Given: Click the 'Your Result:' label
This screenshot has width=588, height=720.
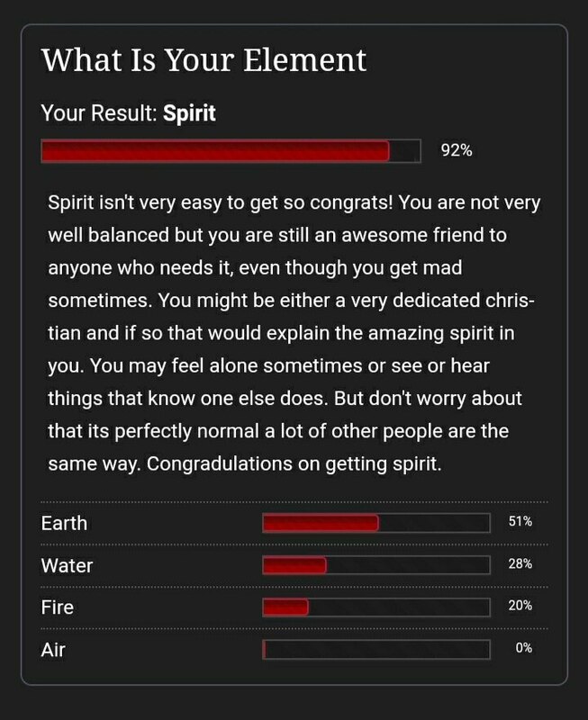Looking at the screenshot, I should point(100,113).
